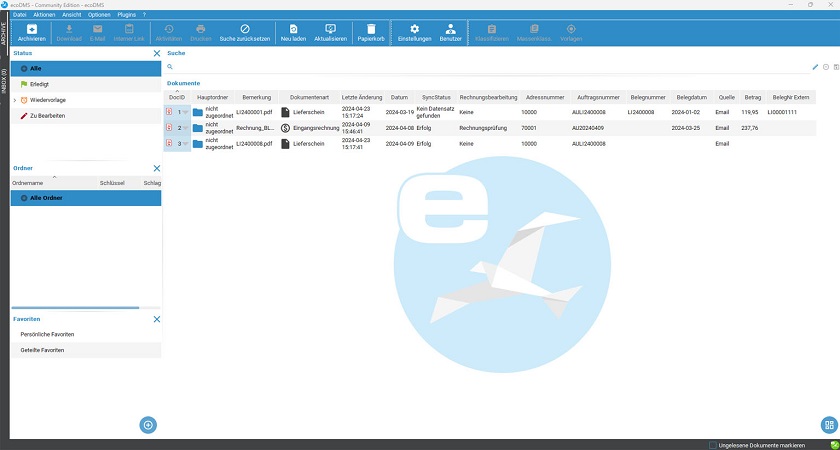840x450 pixels.
Task: Open the dropdown arrow of document 2
Action: 186,128
